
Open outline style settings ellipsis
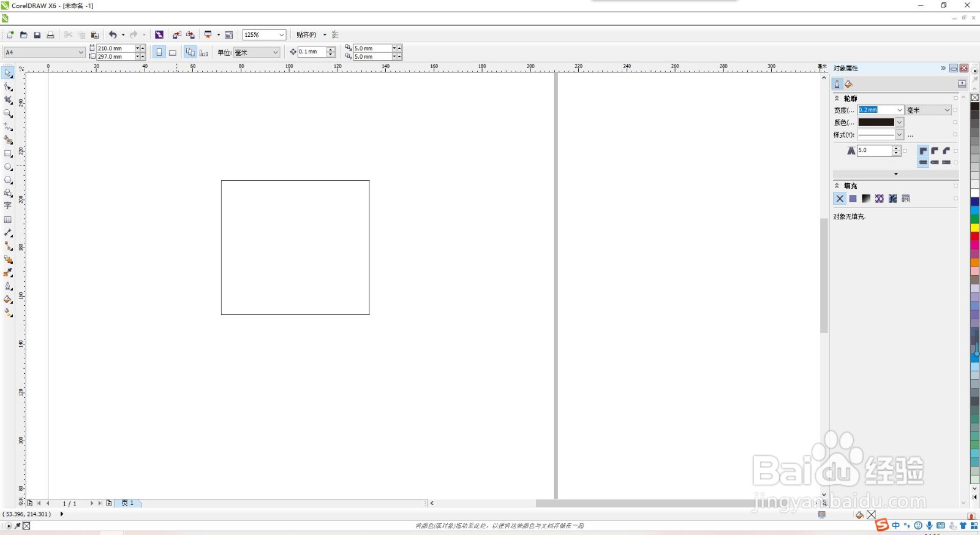point(911,135)
